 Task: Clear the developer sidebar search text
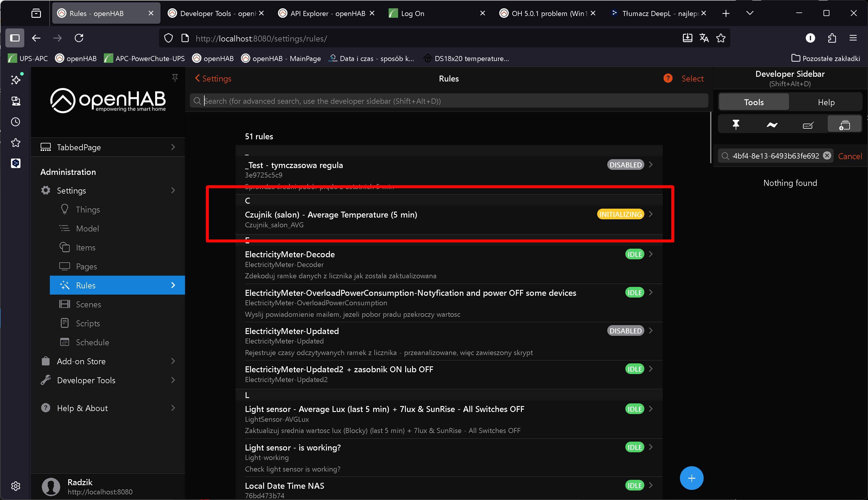(827, 156)
